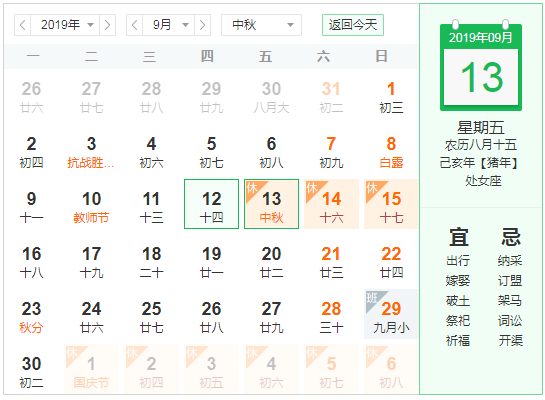Screen dimensions: 545x400
Task: Click 开渠 in the 忌 list
Action: [x=511, y=340]
